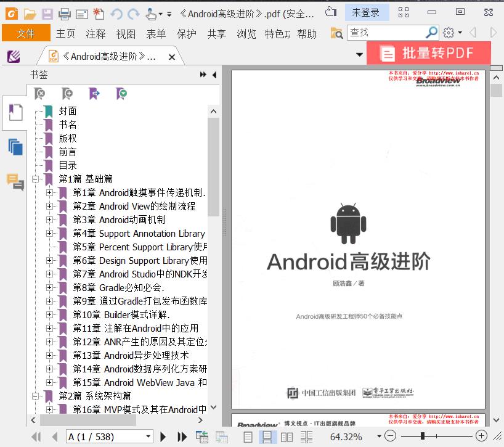Click the bookmark with green check icon
This screenshot has width=504, height=447.
tap(121, 94)
